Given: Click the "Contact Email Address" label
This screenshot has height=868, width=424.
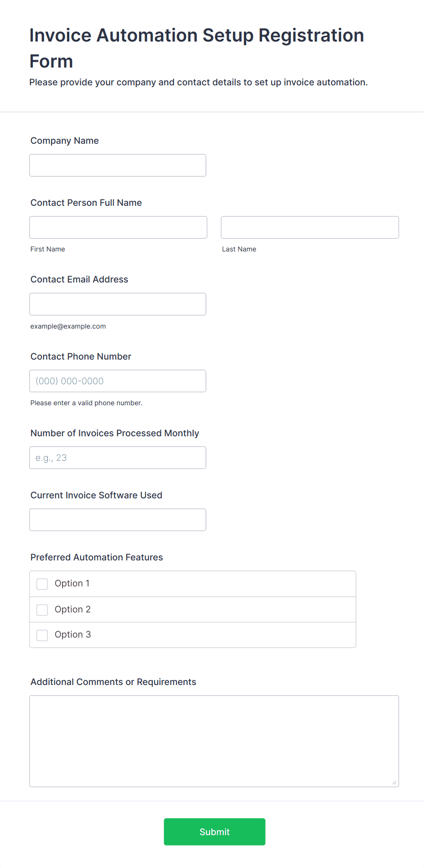Looking at the screenshot, I should pyautogui.click(x=79, y=279).
